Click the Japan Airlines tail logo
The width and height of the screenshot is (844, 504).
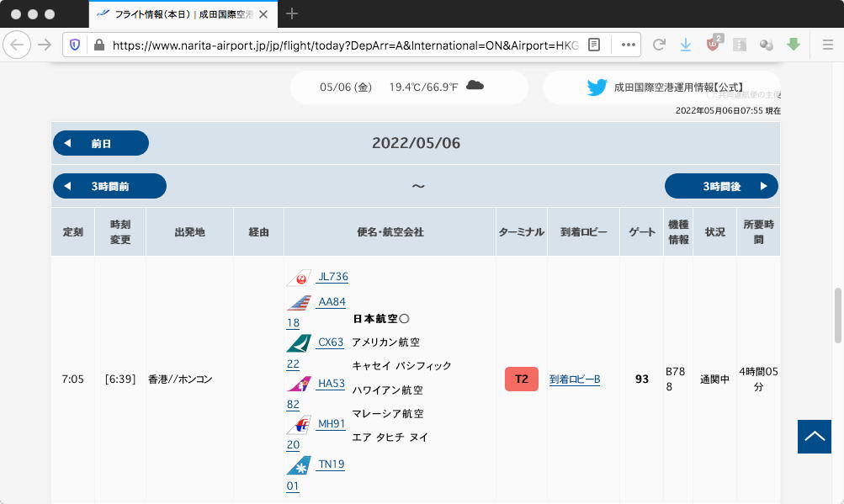pyautogui.click(x=300, y=278)
